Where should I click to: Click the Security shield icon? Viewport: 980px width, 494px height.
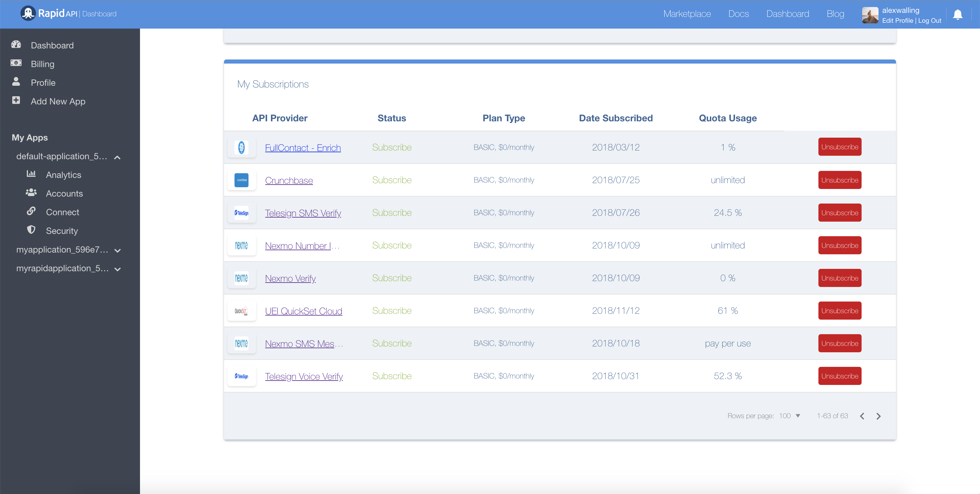click(x=31, y=230)
